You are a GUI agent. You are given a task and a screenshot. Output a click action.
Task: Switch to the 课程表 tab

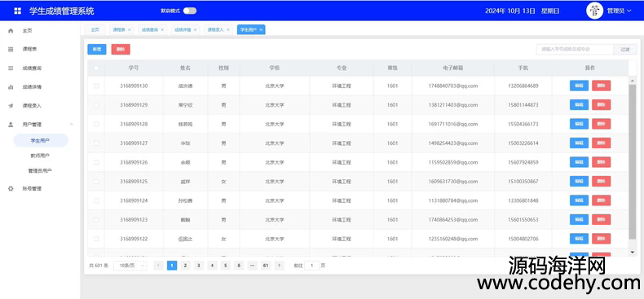click(x=119, y=29)
